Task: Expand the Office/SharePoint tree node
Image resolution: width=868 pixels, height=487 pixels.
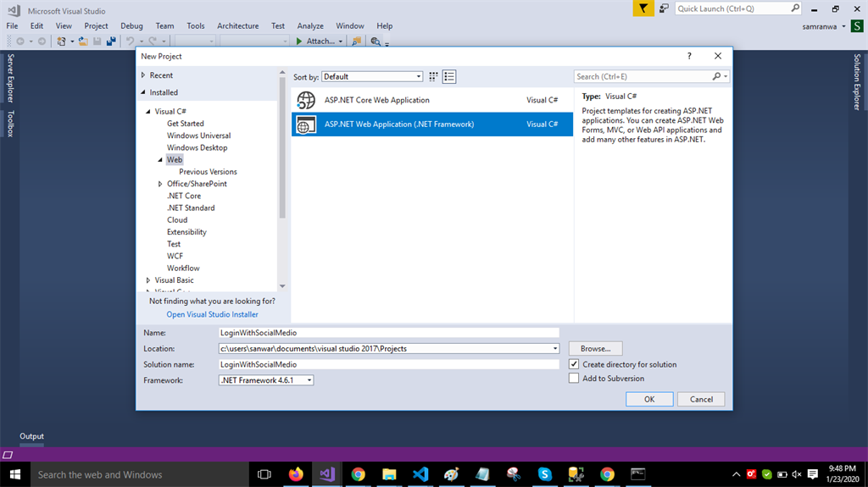Action: tap(160, 184)
